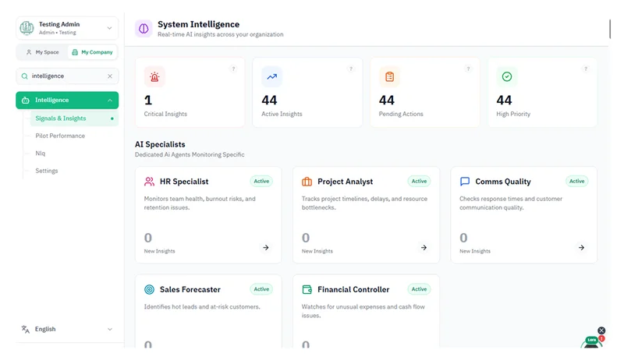Switch to My Space view
Image resolution: width=624 pixels, height=364 pixels.
click(x=42, y=52)
